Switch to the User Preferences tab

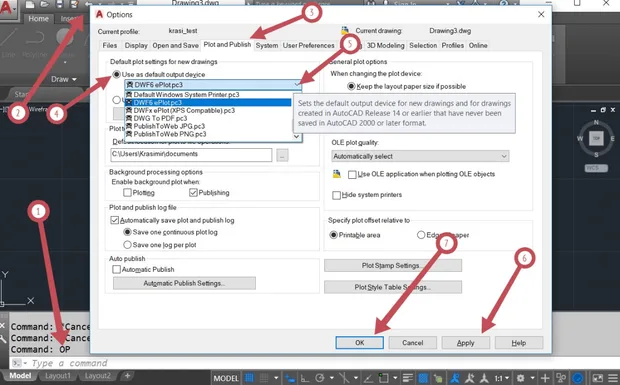[x=308, y=45]
